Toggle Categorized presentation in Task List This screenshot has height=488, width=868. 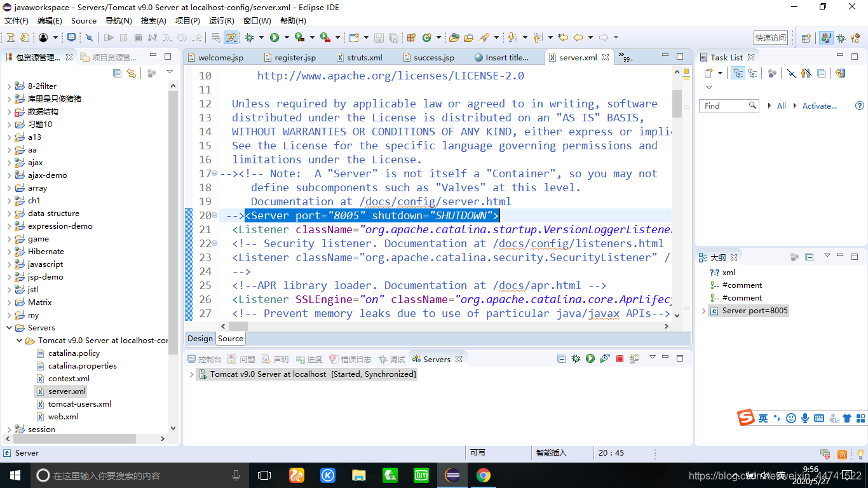point(738,73)
